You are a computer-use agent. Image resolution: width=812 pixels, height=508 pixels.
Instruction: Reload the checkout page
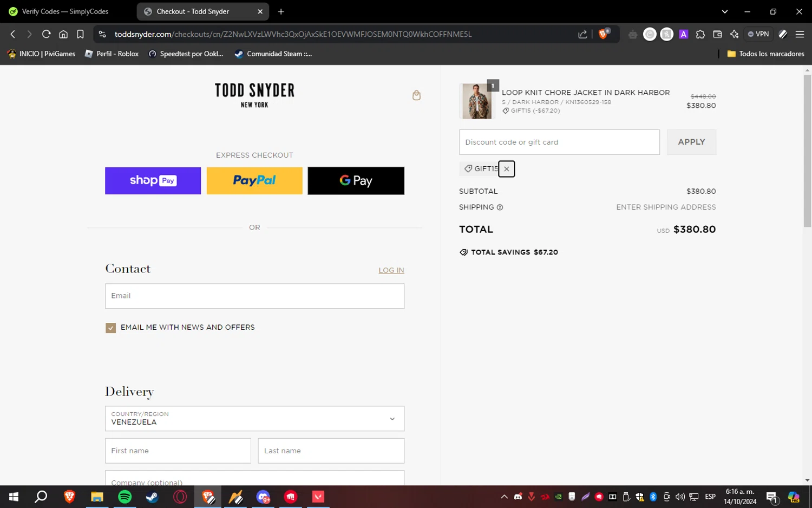tap(47, 34)
